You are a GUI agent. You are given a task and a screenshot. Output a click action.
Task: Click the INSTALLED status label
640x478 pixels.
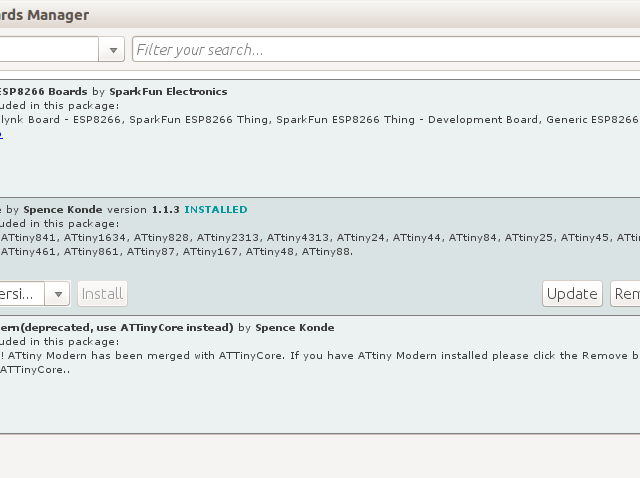[216, 210]
